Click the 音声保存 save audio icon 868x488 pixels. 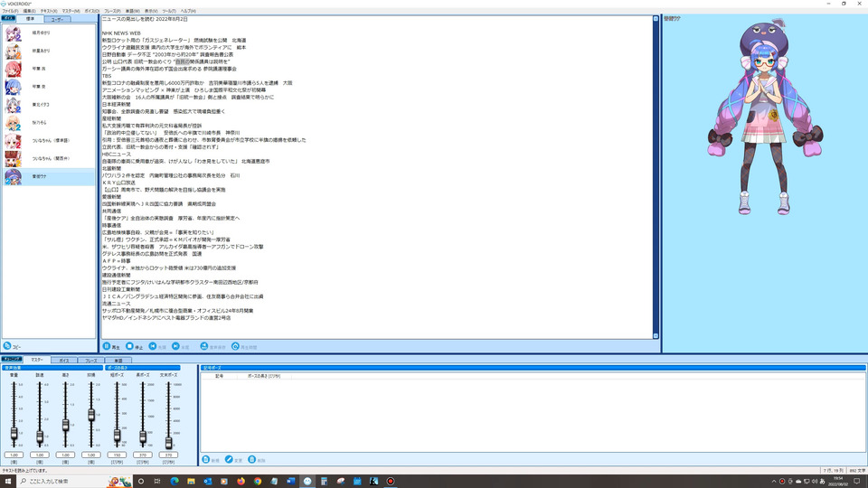coord(203,346)
